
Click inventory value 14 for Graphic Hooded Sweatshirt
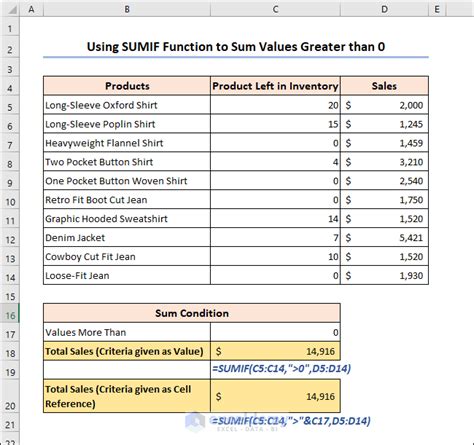coord(275,219)
